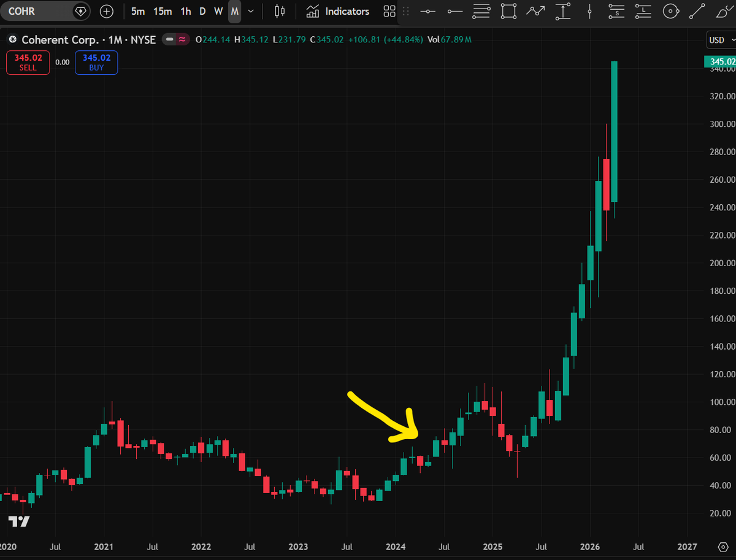Select the Circle drawing tool

(x=670, y=11)
